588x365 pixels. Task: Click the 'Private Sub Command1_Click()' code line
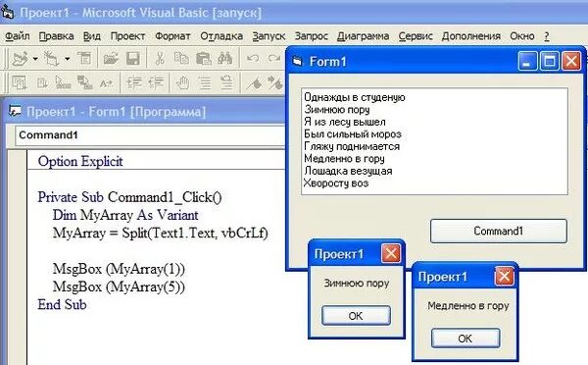129,197
